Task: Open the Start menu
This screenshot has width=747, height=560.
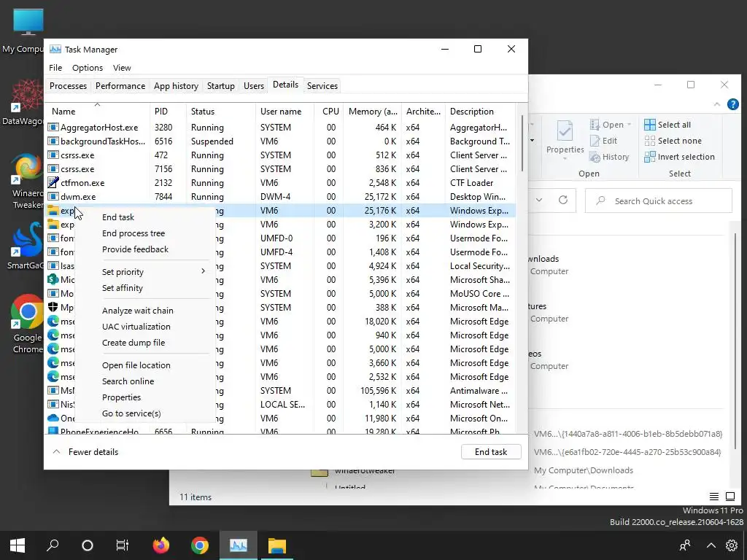Action: [x=18, y=545]
